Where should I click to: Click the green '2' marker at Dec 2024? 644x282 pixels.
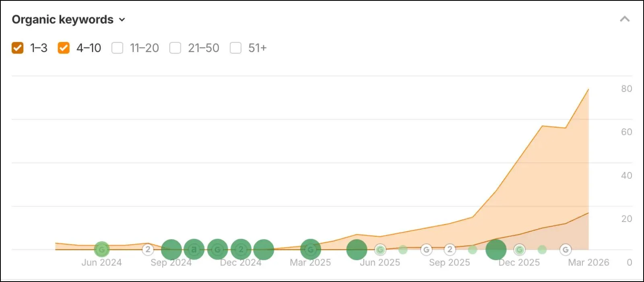(x=241, y=249)
